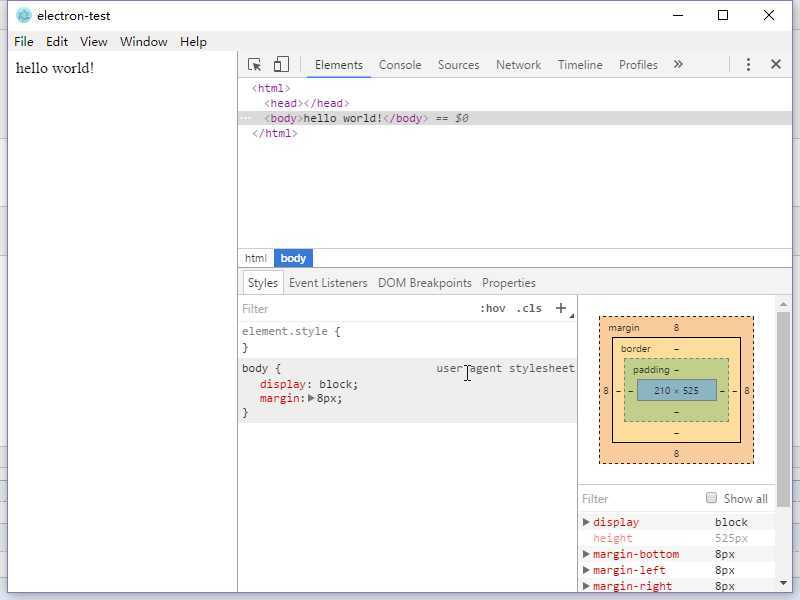This screenshot has height=600, width=800.
Task: Enable the Show all checkbox
Action: [x=711, y=497]
